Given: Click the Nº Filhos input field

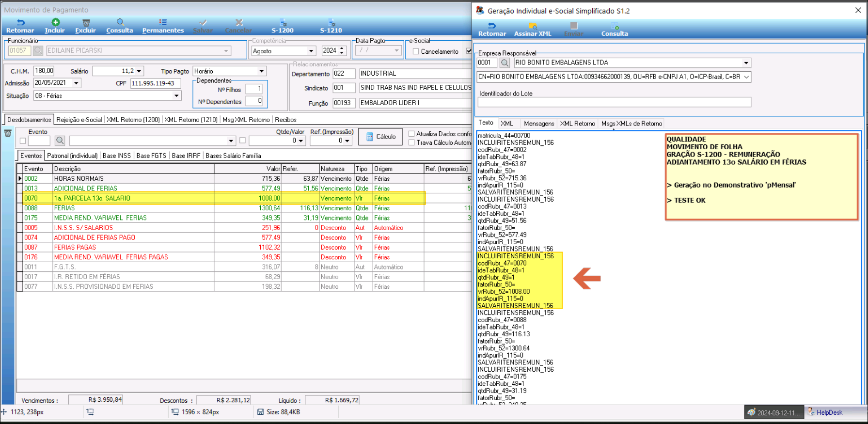Looking at the screenshot, I should [x=253, y=89].
